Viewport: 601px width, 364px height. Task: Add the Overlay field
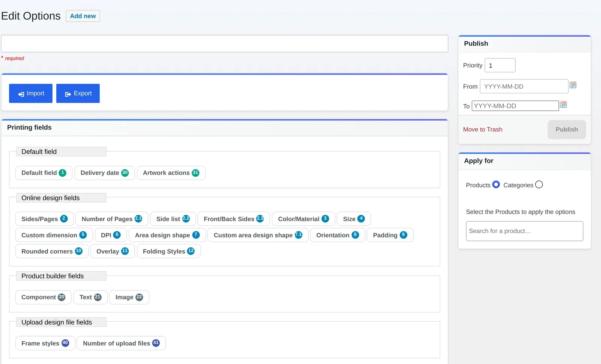click(112, 251)
